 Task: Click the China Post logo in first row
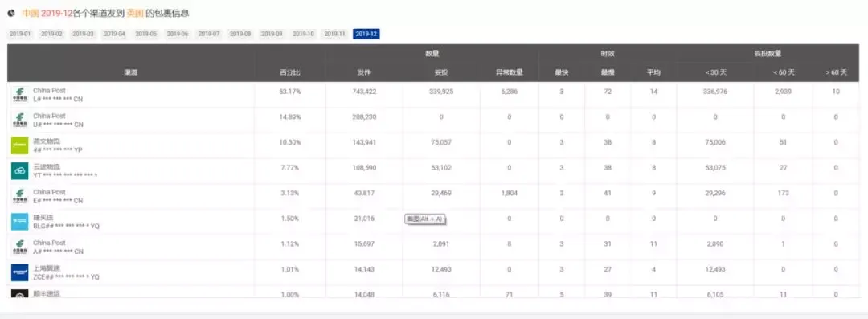click(20, 95)
